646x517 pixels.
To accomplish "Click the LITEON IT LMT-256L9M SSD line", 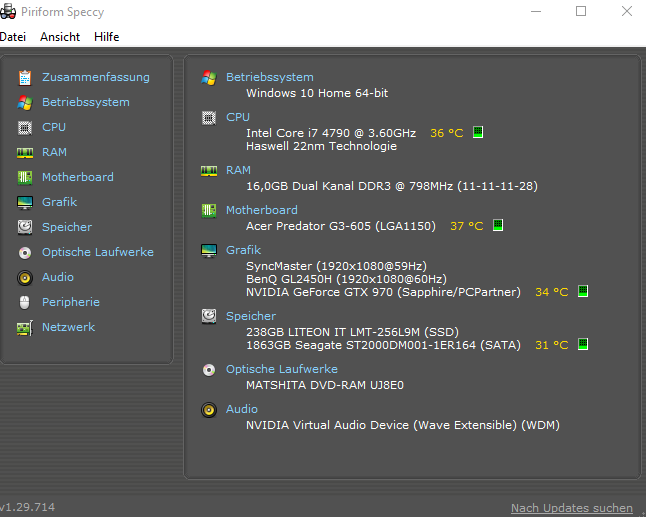I will (x=352, y=332).
